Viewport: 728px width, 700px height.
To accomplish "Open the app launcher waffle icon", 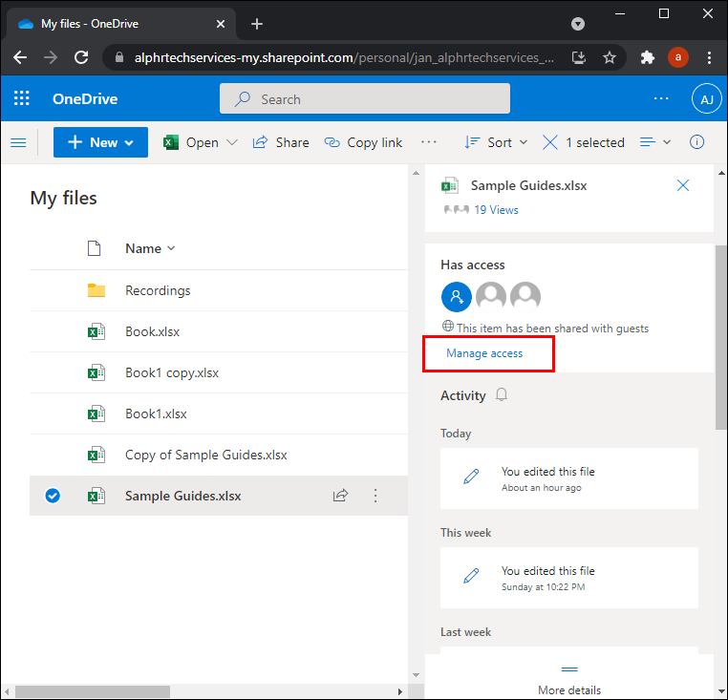I will [x=21, y=98].
